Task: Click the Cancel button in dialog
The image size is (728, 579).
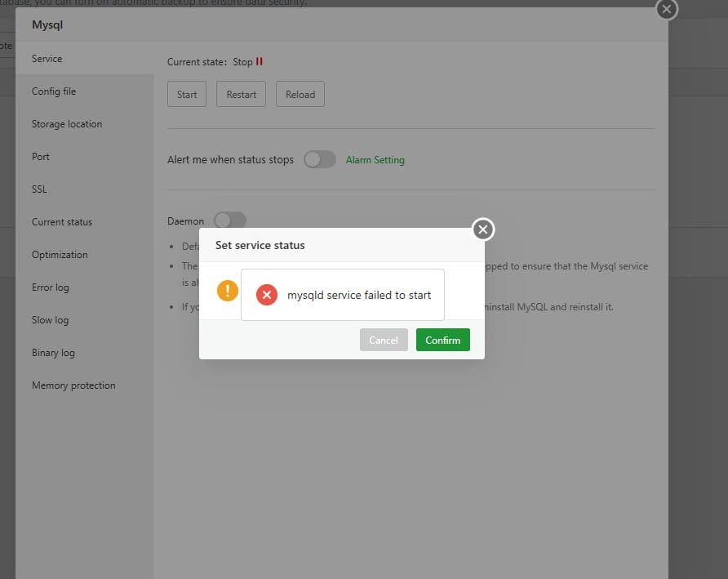Action: pyautogui.click(x=384, y=340)
